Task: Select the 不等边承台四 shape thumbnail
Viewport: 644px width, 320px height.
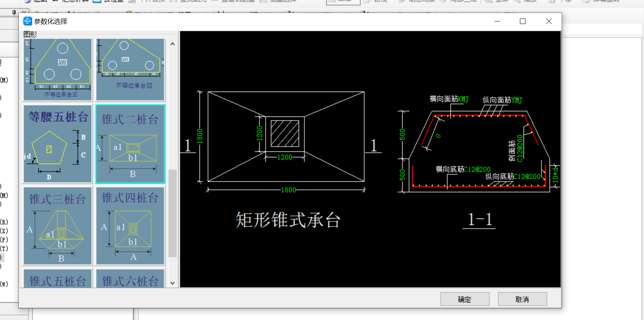Action: [x=130, y=69]
